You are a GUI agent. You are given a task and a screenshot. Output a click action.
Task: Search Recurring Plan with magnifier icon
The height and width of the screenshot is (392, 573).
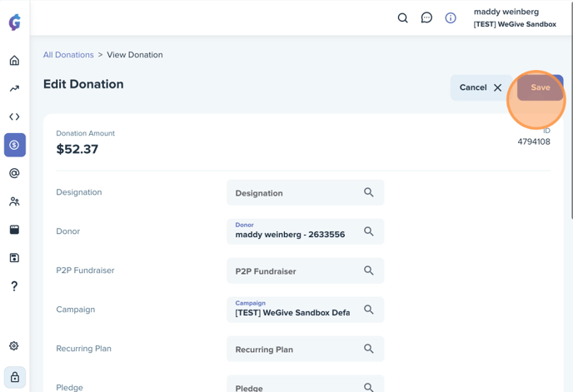(369, 349)
